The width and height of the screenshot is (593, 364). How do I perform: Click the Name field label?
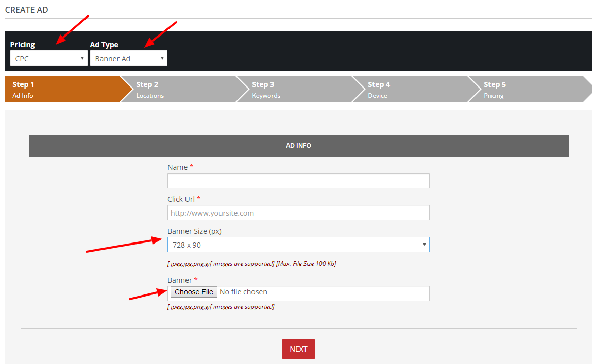[x=177, y=167]
